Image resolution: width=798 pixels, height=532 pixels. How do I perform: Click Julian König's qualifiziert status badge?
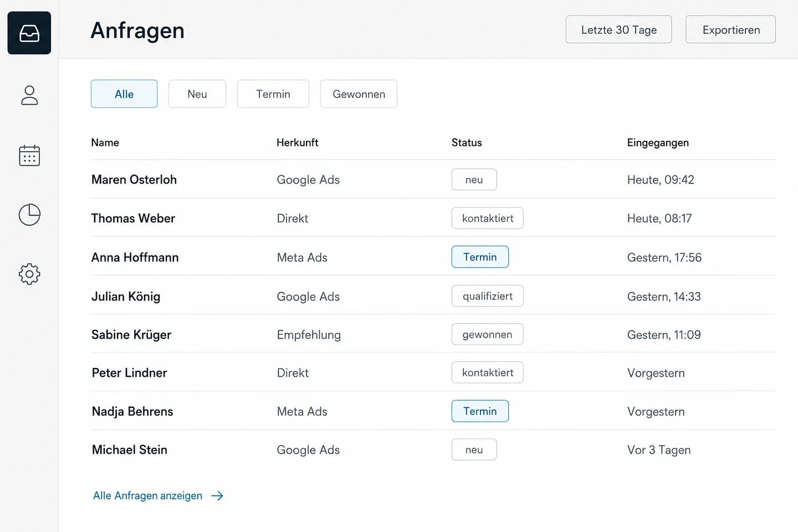pyautogui.click(x=488, y=296)
